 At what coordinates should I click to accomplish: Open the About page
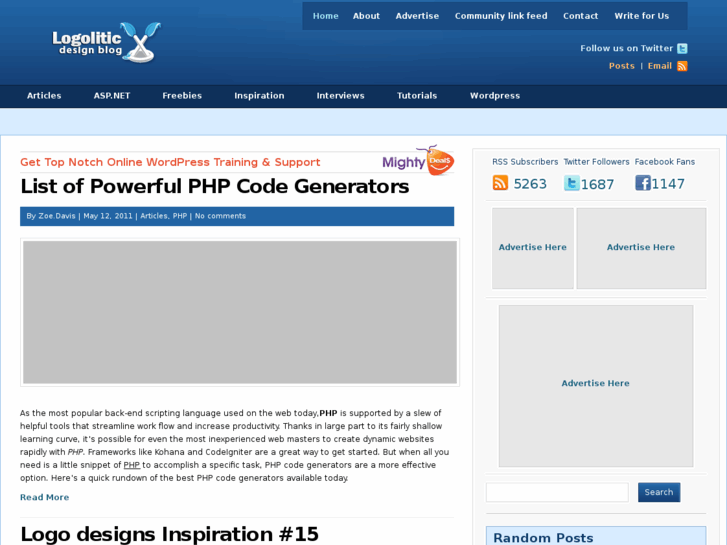(x=366, y=16)
